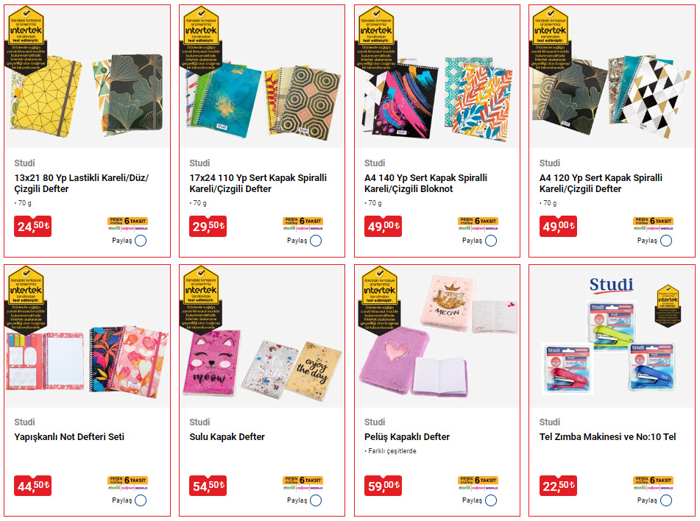Open the Yapışkanlı Not Defteri Seti title

[69, 437]
